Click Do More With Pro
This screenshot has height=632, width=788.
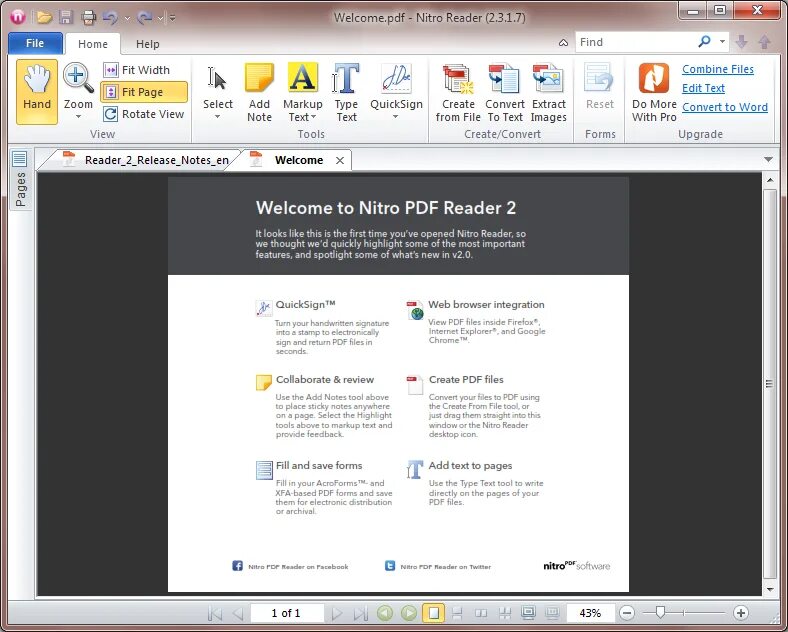pos(654,92)
